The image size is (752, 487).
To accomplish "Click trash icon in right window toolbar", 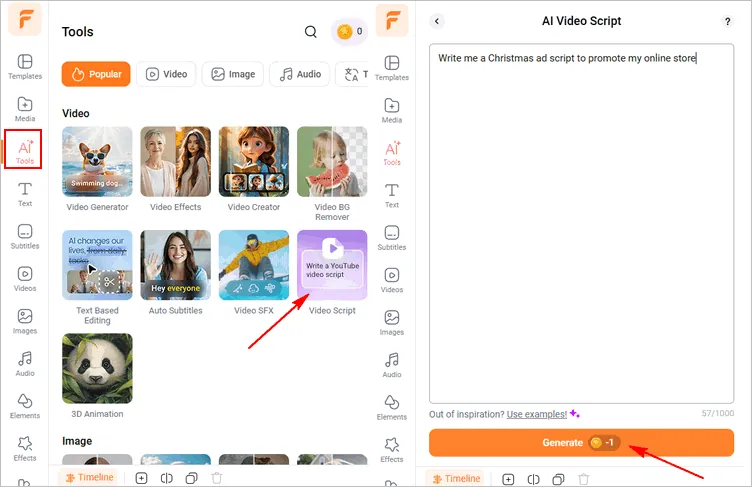I will pyautogui.click(x=584, y=479).
